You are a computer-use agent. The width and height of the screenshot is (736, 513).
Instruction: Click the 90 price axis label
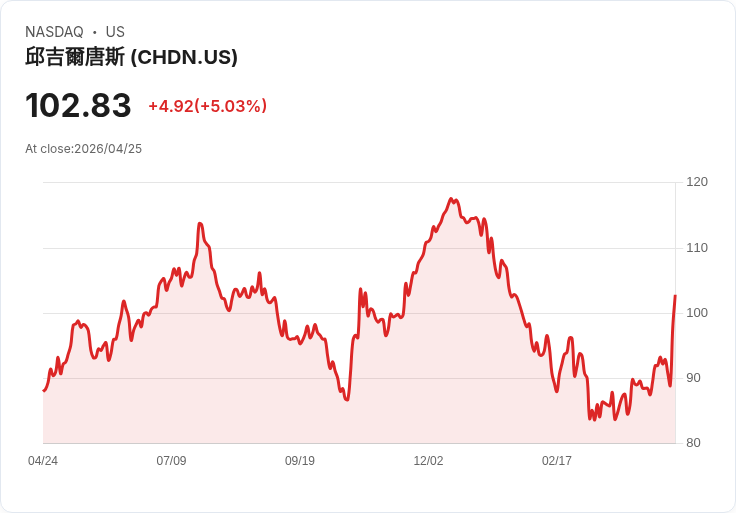pos(693,378)
